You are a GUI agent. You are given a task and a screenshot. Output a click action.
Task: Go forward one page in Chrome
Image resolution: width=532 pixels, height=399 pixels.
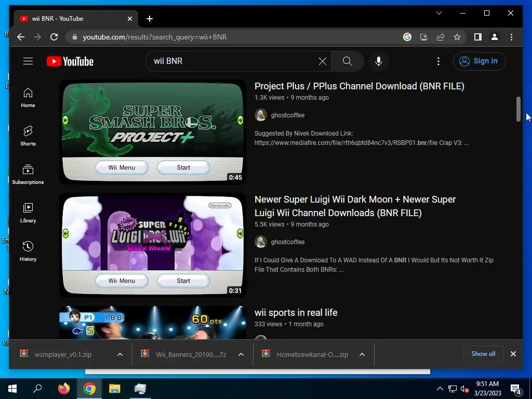pyautogui.click(x=37, y=37)
